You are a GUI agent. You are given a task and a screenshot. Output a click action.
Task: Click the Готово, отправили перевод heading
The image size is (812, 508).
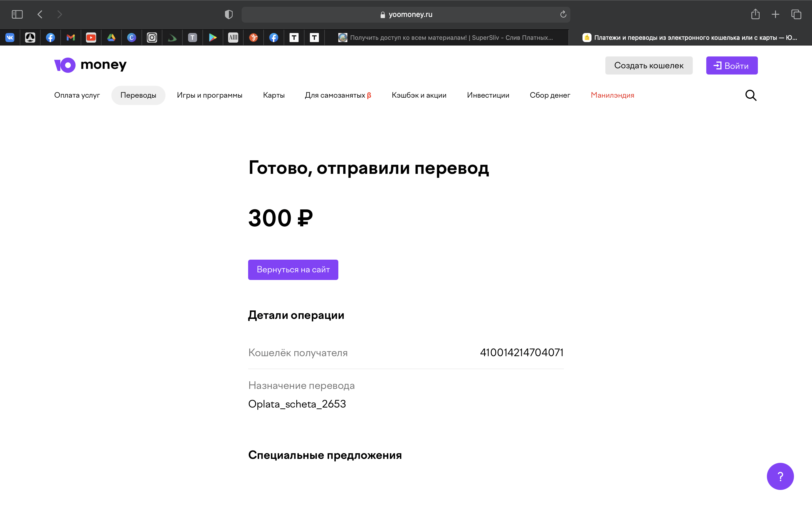tap(369, 168)
